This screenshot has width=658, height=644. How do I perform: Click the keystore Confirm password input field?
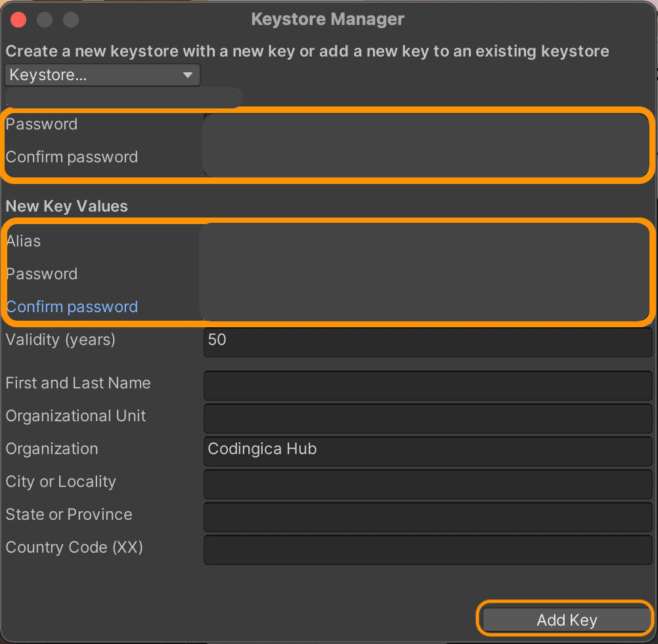click(x=427, y=158)
